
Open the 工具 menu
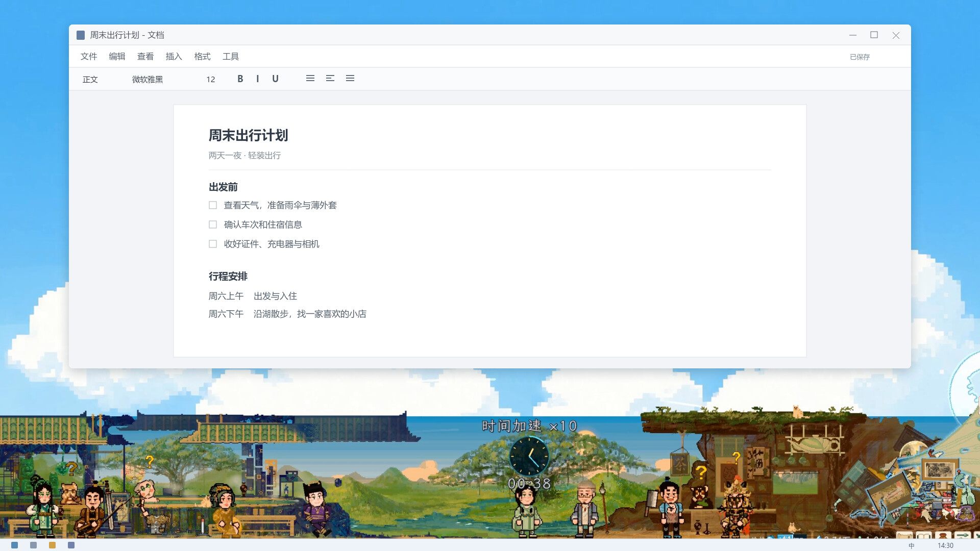(231, 56)
